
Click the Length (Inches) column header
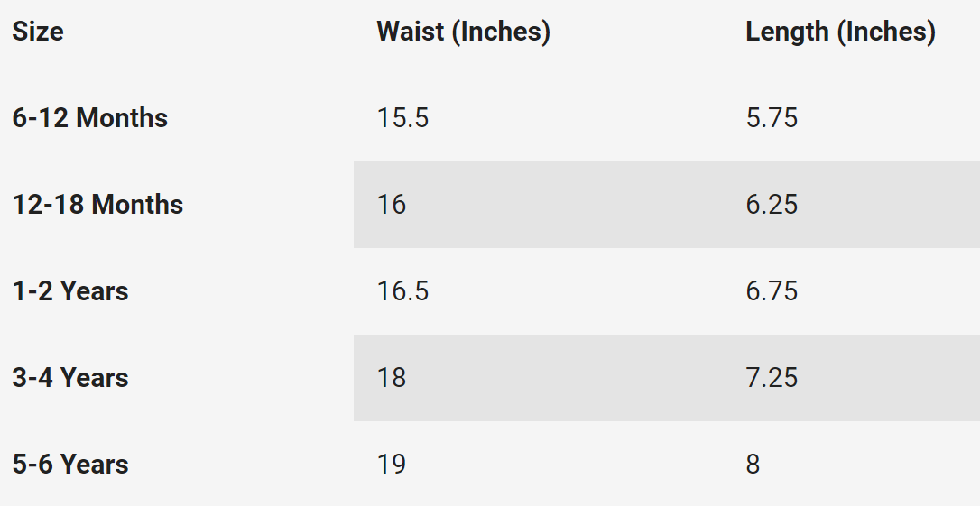(840, 32)
